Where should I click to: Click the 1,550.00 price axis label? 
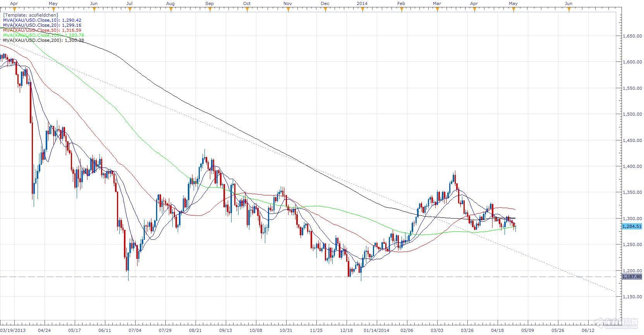[x=632, y=88]
